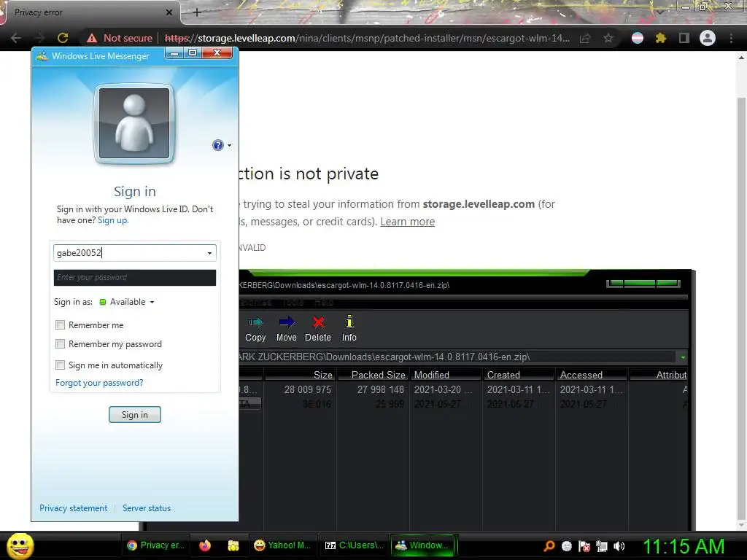Click the Info icon in 7-Zip
The width and height of the screenshot is (747, 560).
(x=349, y=322)
